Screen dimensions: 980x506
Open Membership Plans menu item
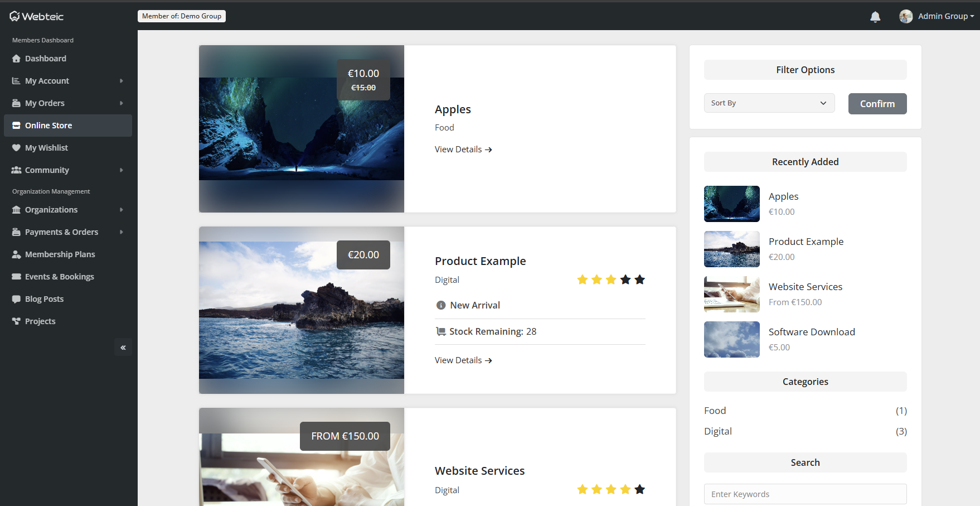pos(68,254)
